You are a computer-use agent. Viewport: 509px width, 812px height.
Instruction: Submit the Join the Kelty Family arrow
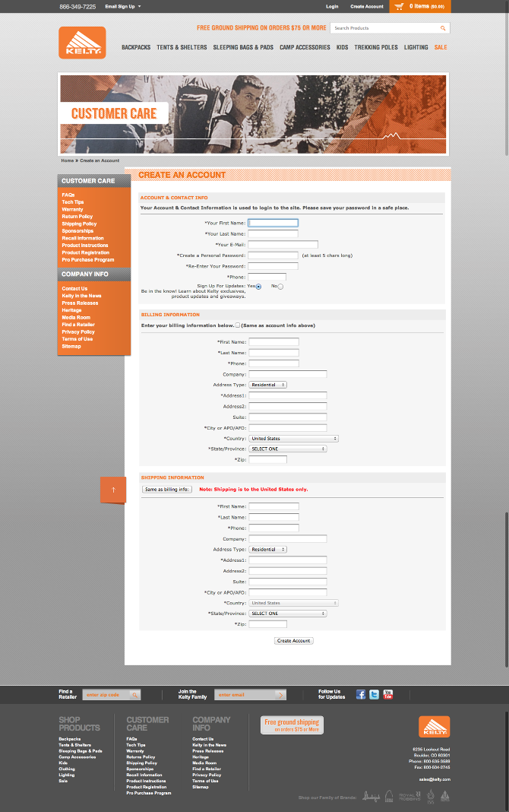click(x=281, y=695)
